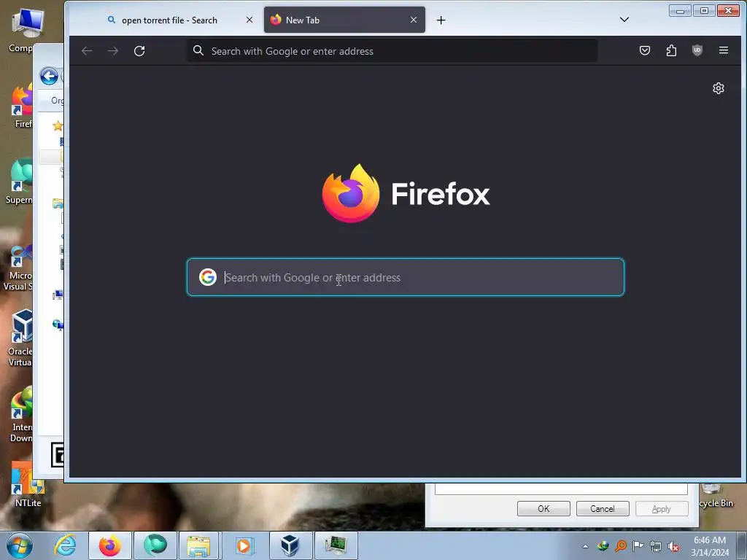The image size is (747, 560).
Task: Focus the top address bar field
Action: coord(392,51)
